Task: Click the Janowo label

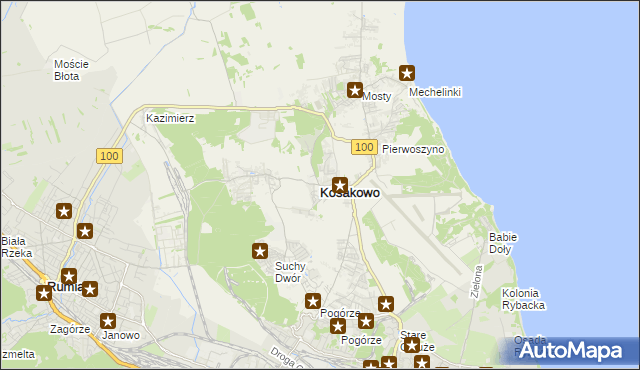Action: tap(121, 335)
